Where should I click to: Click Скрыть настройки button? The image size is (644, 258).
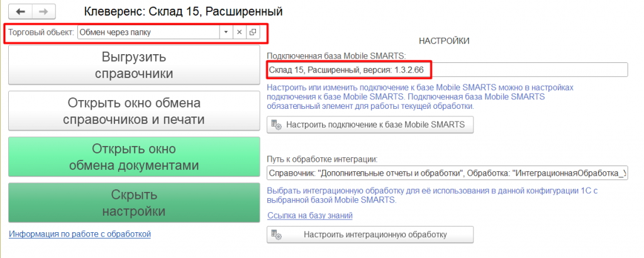[134, 203]
